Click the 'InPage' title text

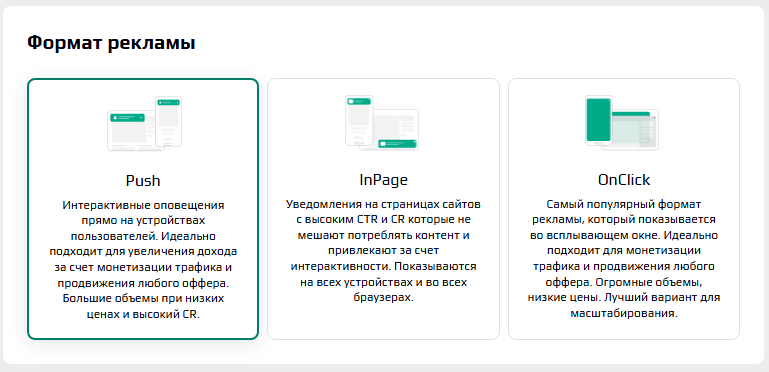383,180
